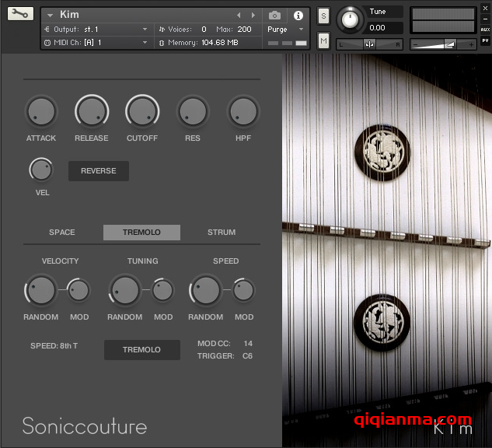Open instrument edit mode with wrench icon
Image resolution: width=492 pixels, height=448 pixels.
pyautogui.click(x=20, y=14)
